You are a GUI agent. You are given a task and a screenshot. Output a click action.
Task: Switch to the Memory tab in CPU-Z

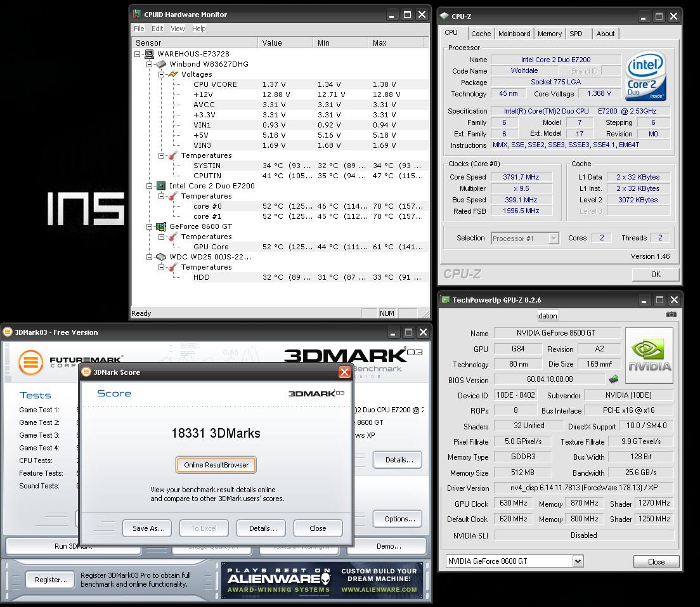coord(550,34)
